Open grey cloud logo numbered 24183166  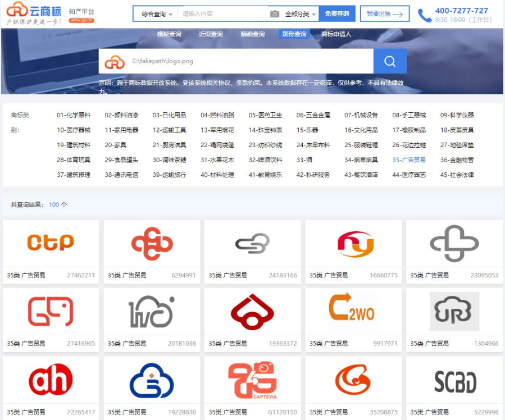253,244
